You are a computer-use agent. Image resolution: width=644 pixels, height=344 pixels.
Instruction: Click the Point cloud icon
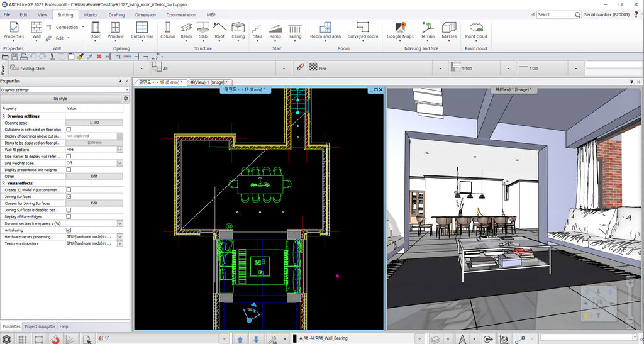[x=476, y=30]
